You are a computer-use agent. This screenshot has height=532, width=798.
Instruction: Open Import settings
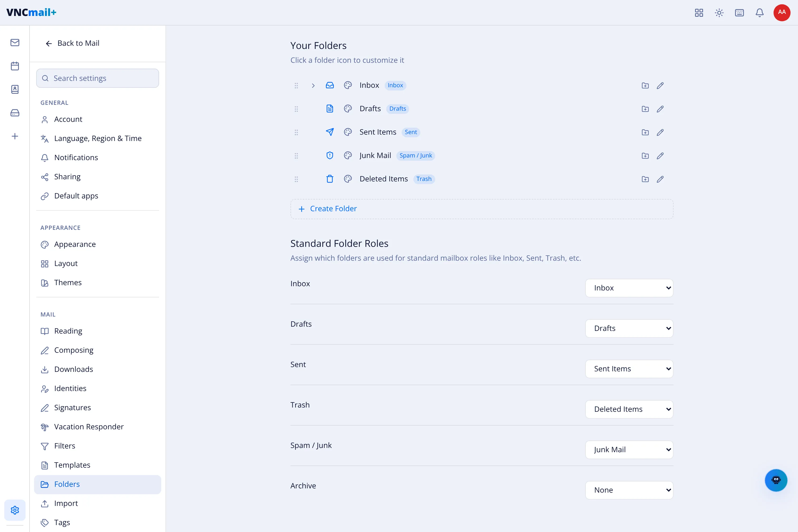(97, 503)
